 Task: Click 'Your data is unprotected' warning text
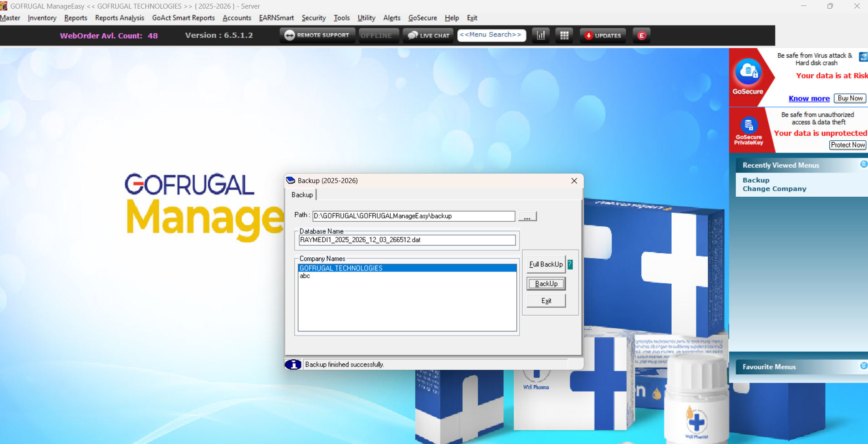(x=821, y=133)
